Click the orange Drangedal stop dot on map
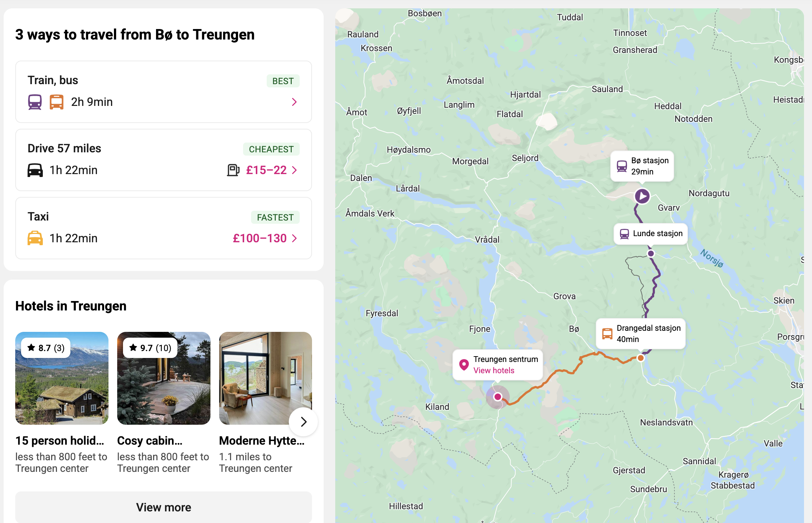 641,358
